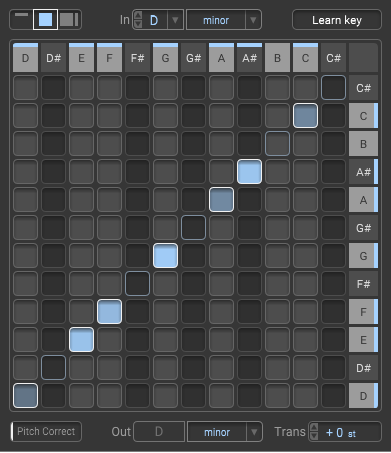Map input F to output G cell

[109, 256]
